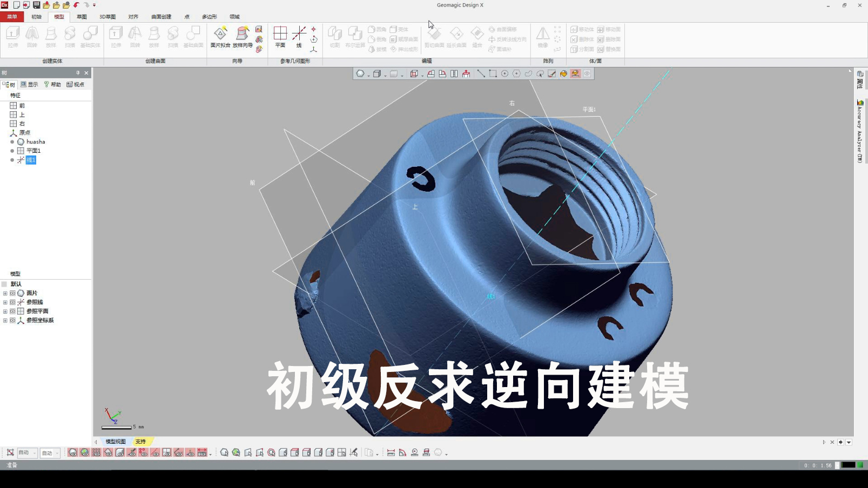Pin the 树 tree panel
This screenshot has width=868, height=488.
click(x=78, y=73)
